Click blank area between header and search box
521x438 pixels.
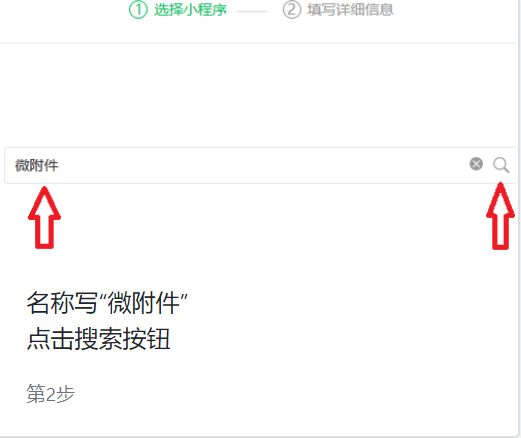(258, 95)
